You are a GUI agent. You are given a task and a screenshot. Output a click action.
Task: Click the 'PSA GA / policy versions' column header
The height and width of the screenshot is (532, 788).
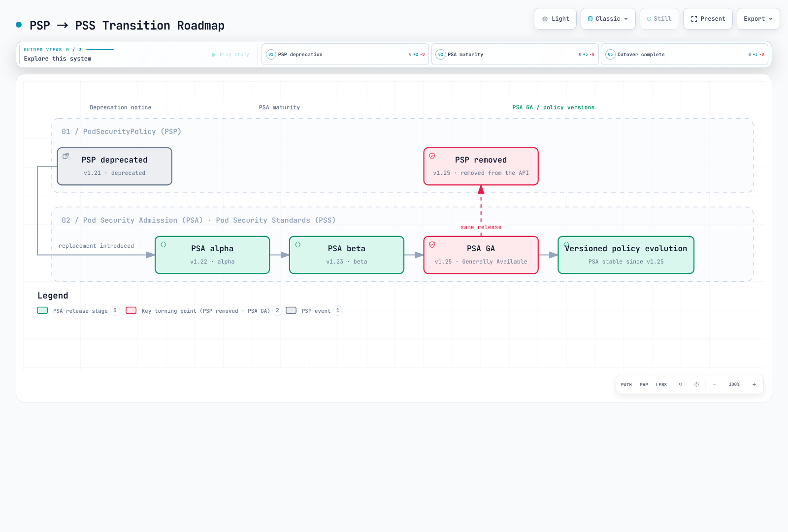(x=554, y=107)
